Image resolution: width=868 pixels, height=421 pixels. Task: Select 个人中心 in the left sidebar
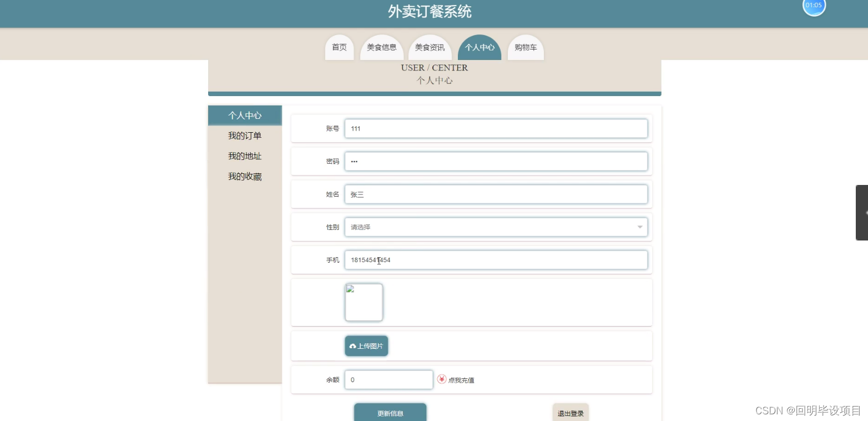[x=245, y=115]
